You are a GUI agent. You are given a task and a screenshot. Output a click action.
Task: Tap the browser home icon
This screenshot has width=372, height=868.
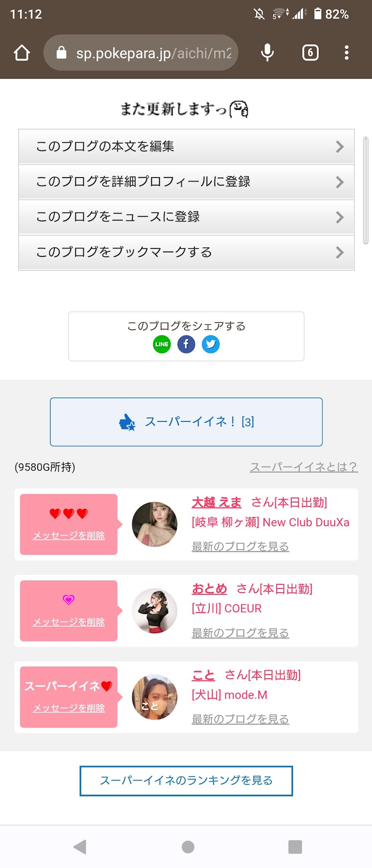point(22,53)
